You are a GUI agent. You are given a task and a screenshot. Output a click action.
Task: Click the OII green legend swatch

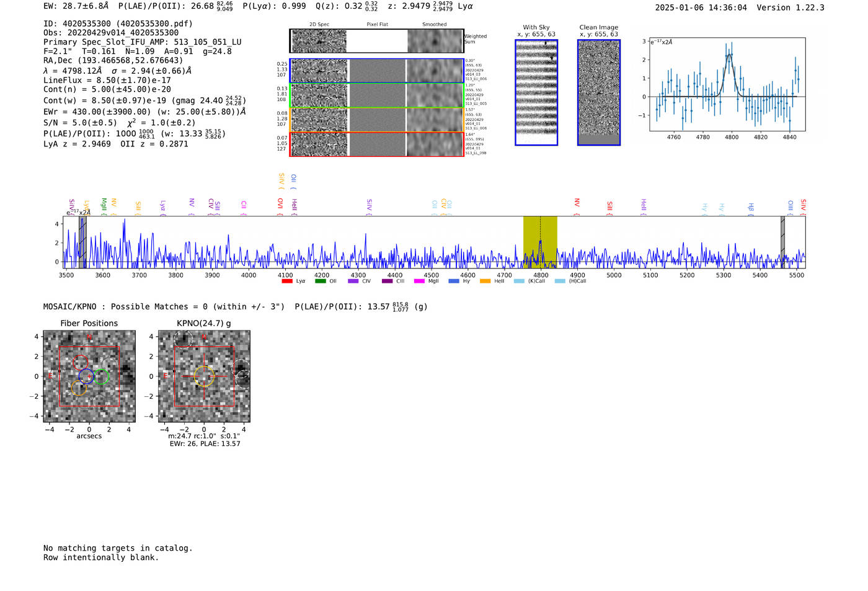pos(321,282)
